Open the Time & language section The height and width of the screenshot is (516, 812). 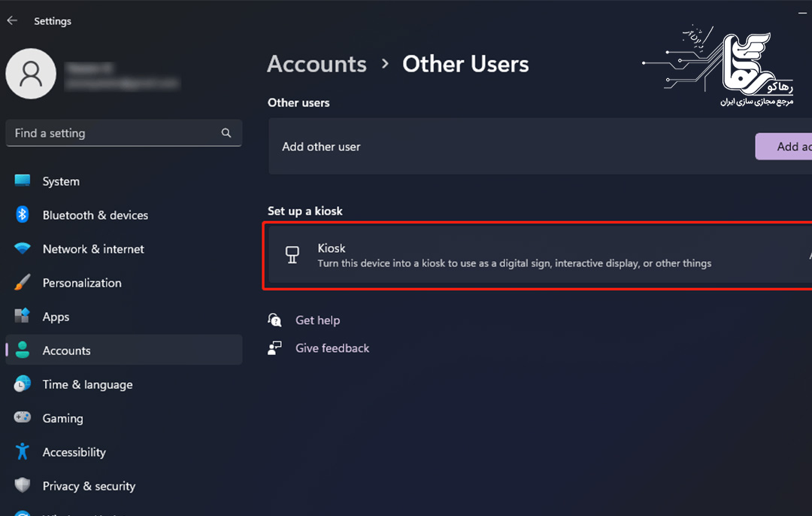point(87,384)
